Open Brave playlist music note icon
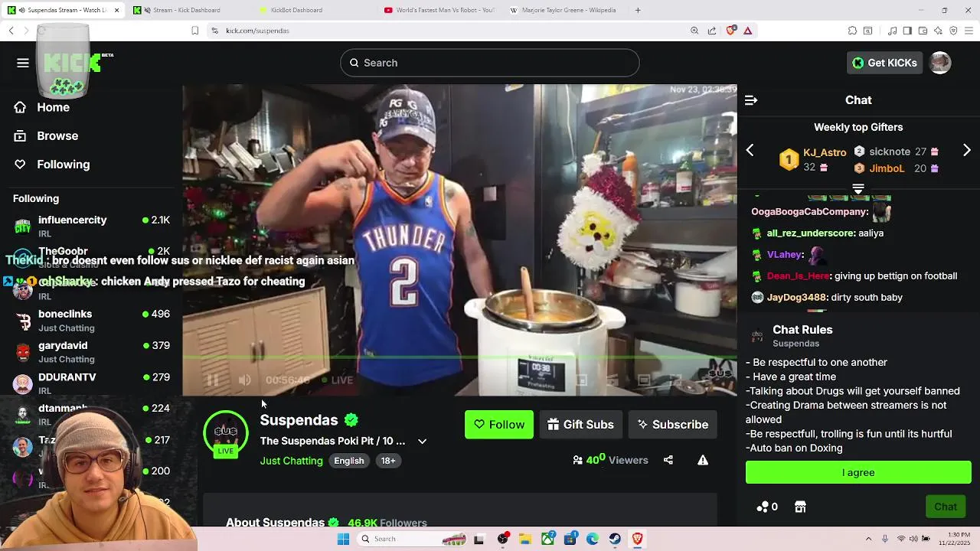980x551 pixels. (x=892, y=31)
